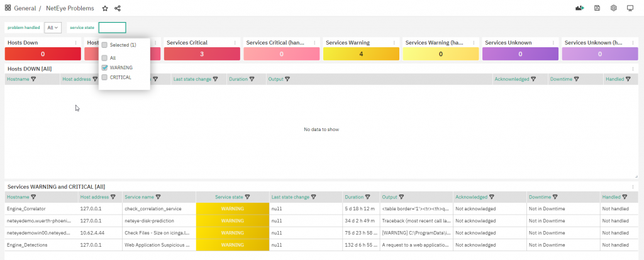Click NetEye Problems breadcrumb title
The image size is (644, 260).
coord(70,8)
